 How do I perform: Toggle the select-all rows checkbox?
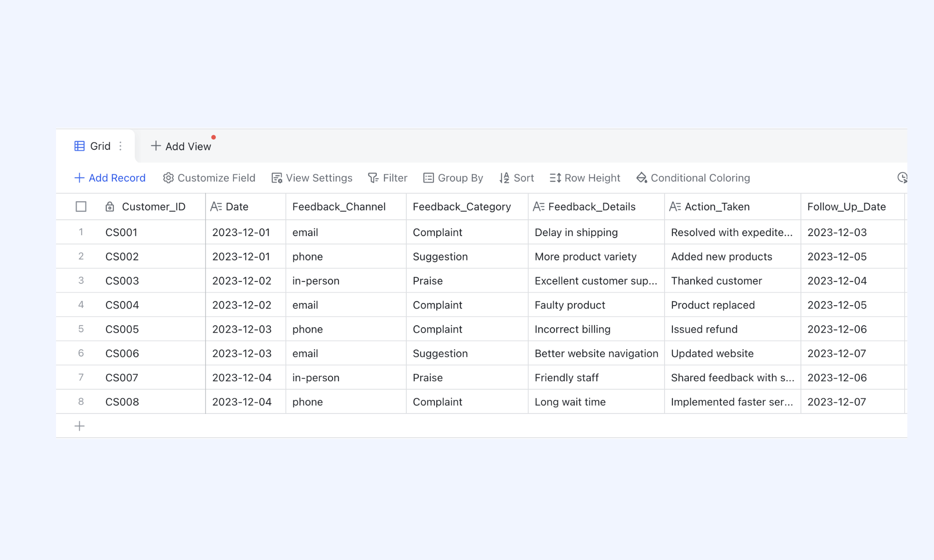pos(81,206)
